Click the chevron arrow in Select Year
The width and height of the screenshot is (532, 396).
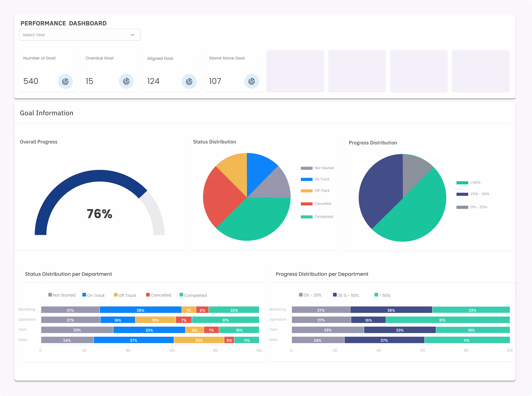(132, 35)
